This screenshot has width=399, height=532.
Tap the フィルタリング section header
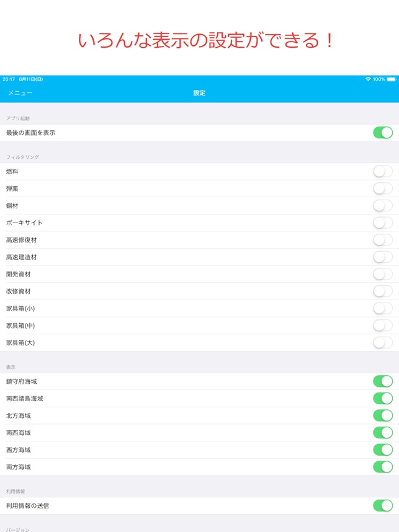[22, 157]
